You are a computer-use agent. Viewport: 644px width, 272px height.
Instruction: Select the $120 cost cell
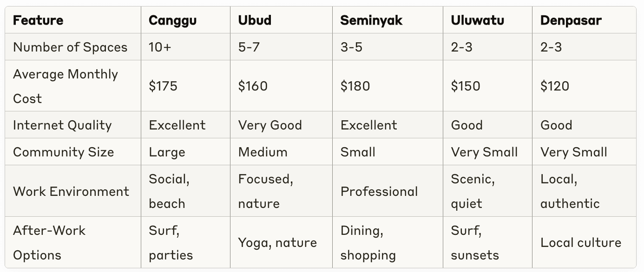point(555,86)
